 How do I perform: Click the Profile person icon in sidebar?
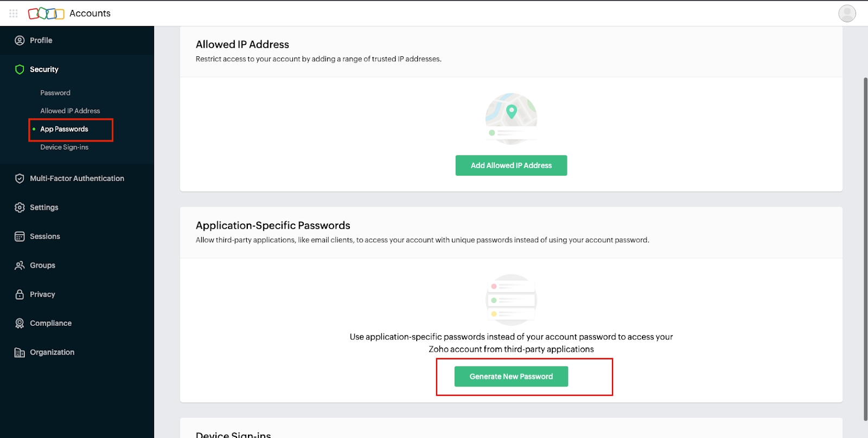tap(20, 41)
